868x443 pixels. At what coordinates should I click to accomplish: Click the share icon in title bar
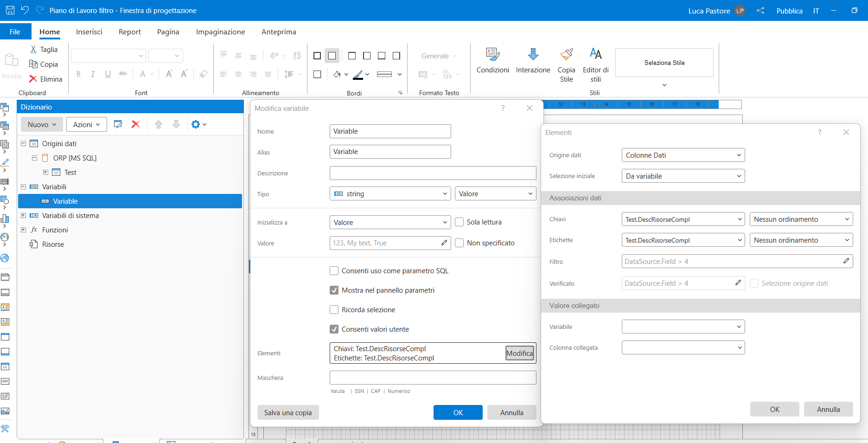click(760, 11)
